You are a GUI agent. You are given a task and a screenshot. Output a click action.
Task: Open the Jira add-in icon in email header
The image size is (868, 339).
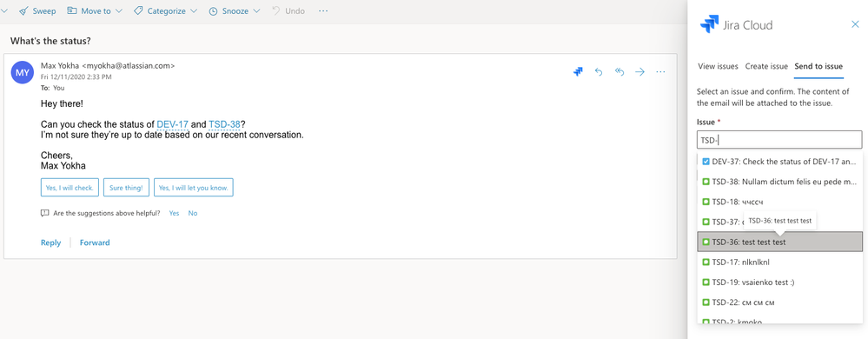click(578, 71)
